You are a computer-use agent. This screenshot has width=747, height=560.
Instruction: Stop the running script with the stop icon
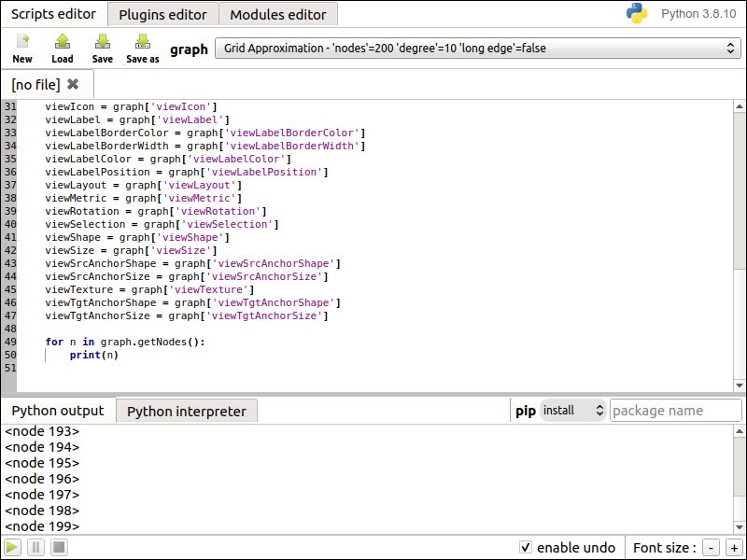tap(58, 547)
